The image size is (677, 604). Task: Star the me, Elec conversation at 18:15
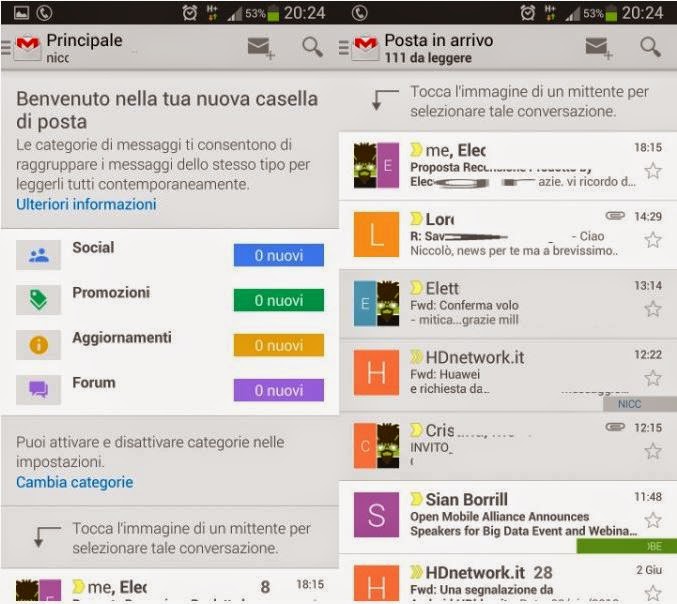(x=653, y=171)
